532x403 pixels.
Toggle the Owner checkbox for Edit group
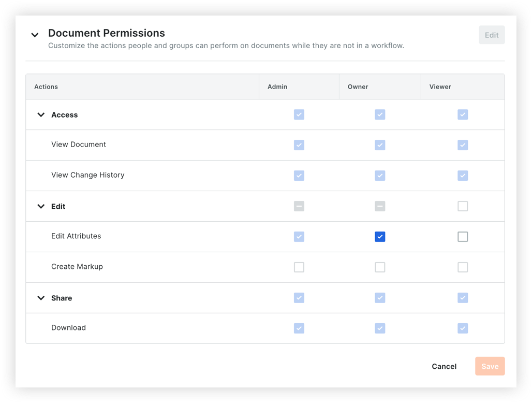(x=380, y=206)
